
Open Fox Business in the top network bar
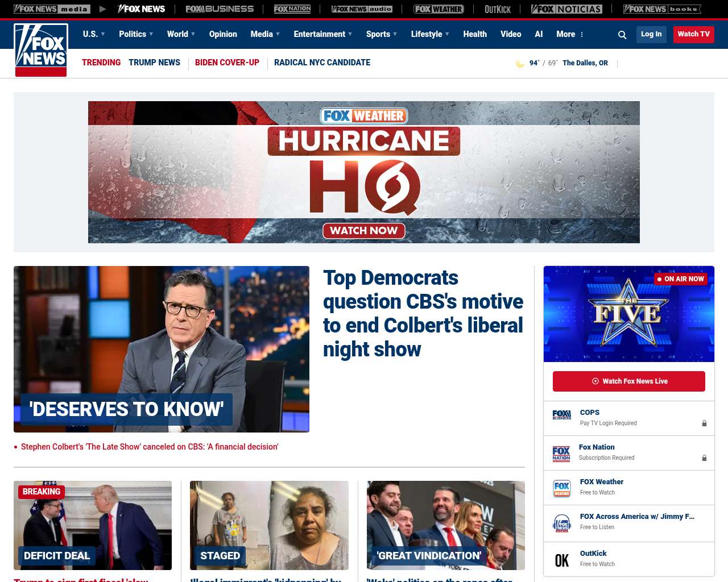pyautogui.click(x=220, y=9)
